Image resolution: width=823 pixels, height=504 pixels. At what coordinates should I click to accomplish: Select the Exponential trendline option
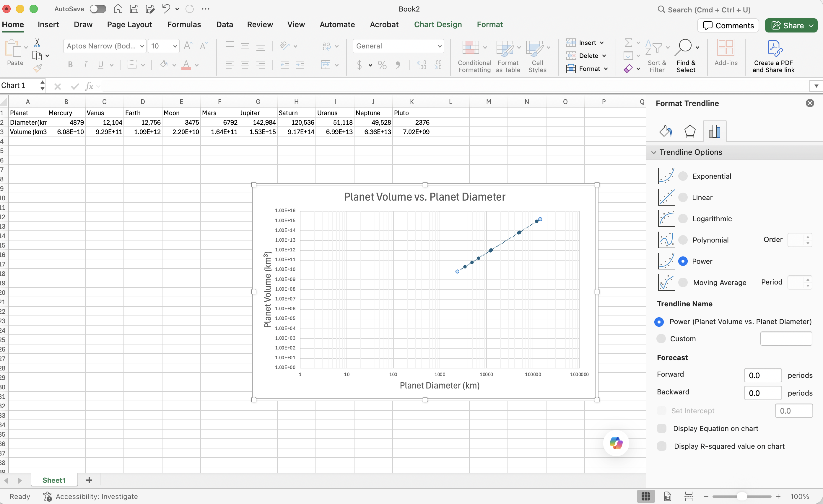click(x=683, y=176)
